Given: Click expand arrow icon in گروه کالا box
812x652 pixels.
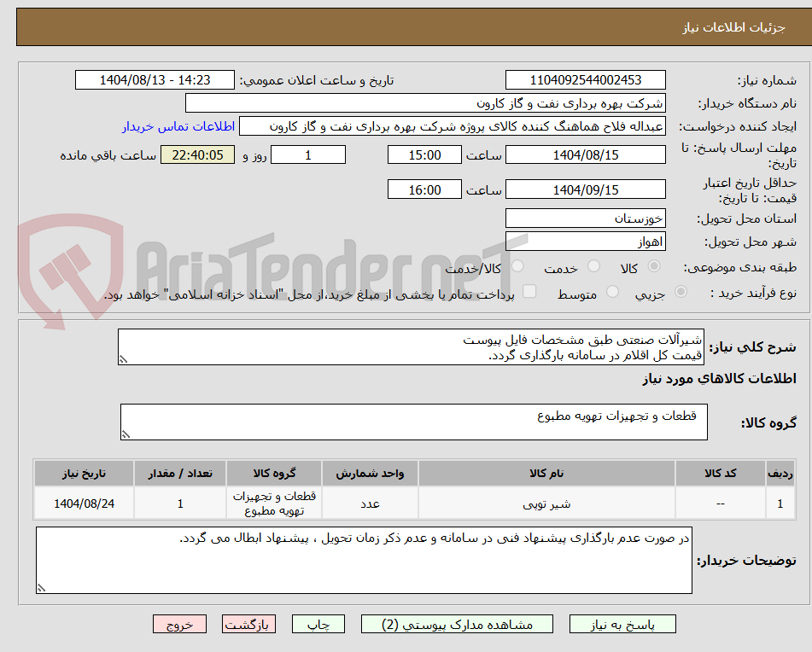Looking at the screenshot, I should 128,434.
